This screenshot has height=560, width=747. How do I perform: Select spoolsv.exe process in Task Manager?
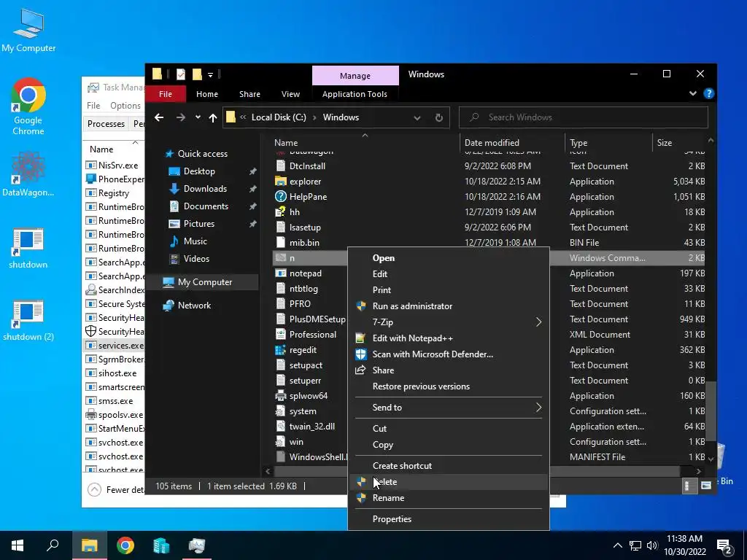(115, 415)
